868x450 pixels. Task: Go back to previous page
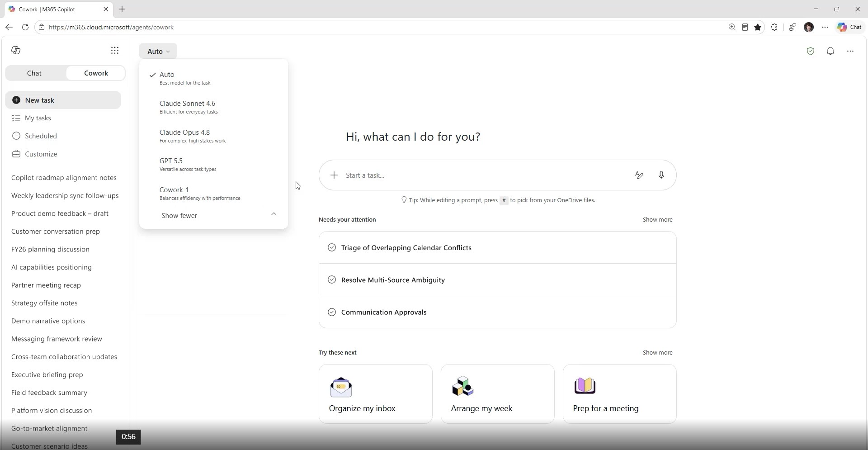pyautogui.click(x=9, y=27)
